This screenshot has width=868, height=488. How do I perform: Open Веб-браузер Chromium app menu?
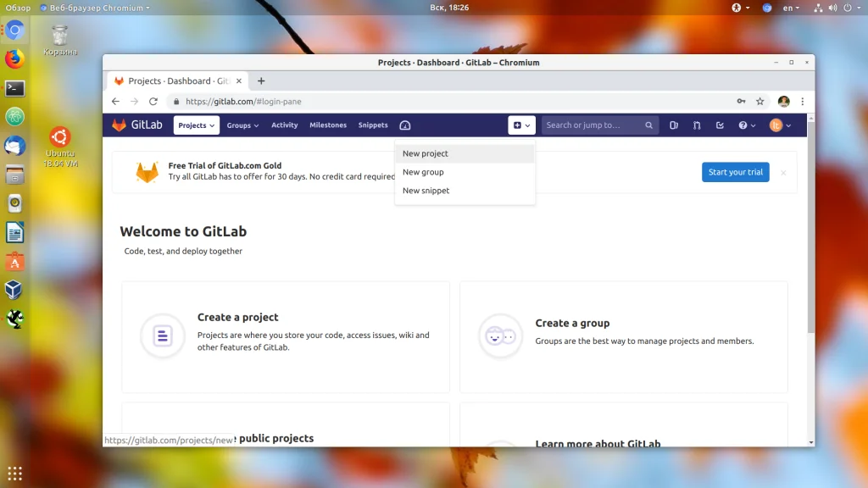click(95, 8)
